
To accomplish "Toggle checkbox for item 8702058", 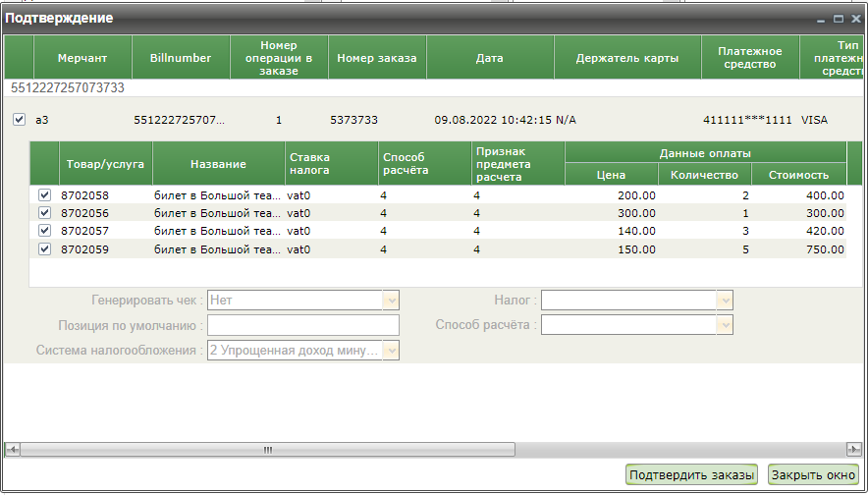I will pyautogui.click(x=44, y=195).
